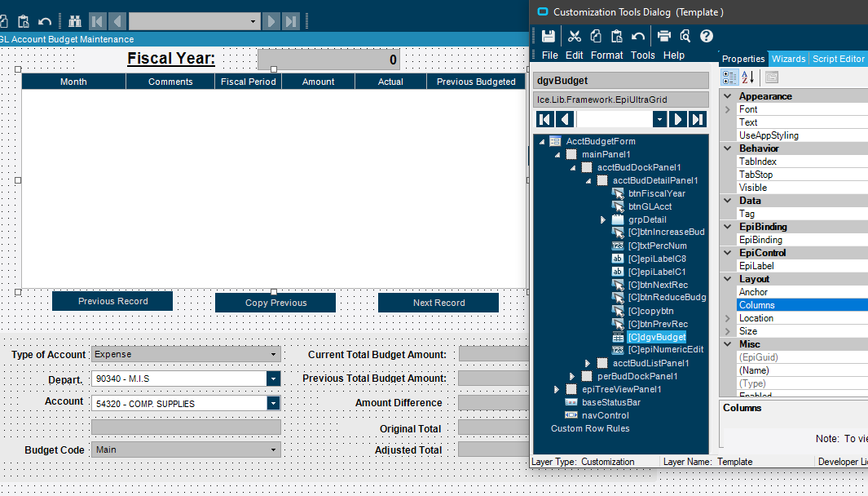Open the Account combo dropdown

[x=274, y=403]
